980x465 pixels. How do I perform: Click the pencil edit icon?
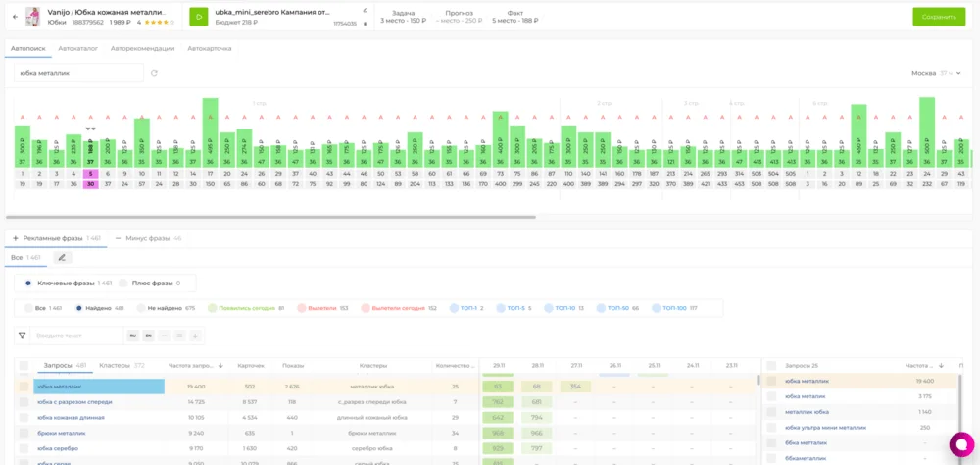[x=62, y=258]
